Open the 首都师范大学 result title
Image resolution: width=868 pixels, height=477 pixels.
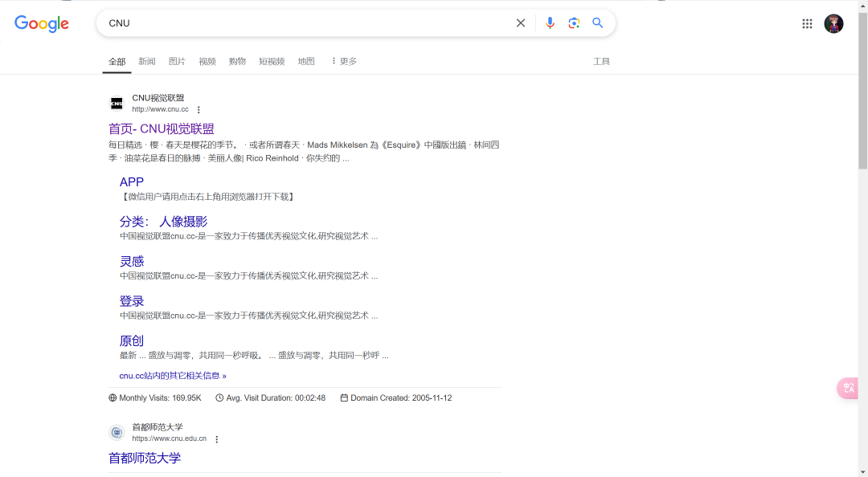[x=145, y=459]
